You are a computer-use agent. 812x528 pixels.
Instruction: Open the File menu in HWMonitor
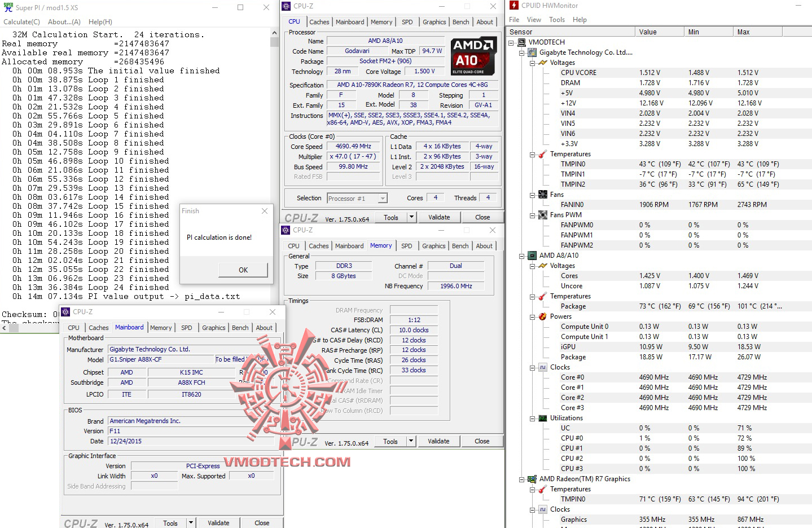coord(514,20)
